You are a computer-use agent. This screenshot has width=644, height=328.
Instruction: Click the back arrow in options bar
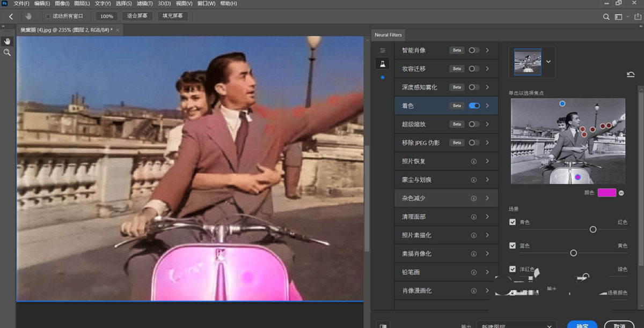[x=11, y=17]
